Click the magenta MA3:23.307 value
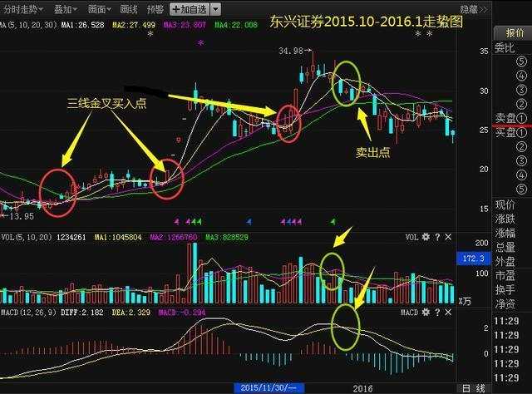This screenshot has height=394, width=532. coord(185,25)
